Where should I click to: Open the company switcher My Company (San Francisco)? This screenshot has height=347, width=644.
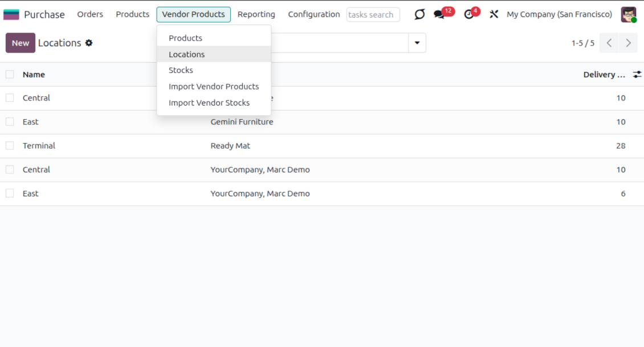[x=559, y=14]
